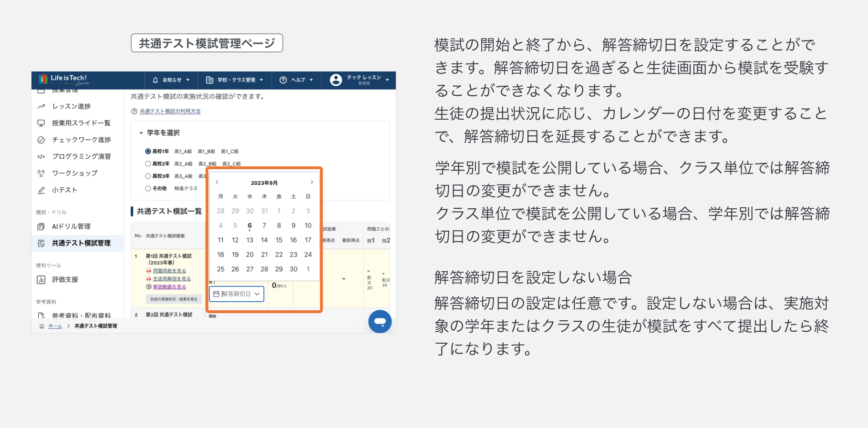Open the 生徒用解説を見る link
Viewport: 868px width, 428px height.
pyautogui.click(x=172, y=279)
